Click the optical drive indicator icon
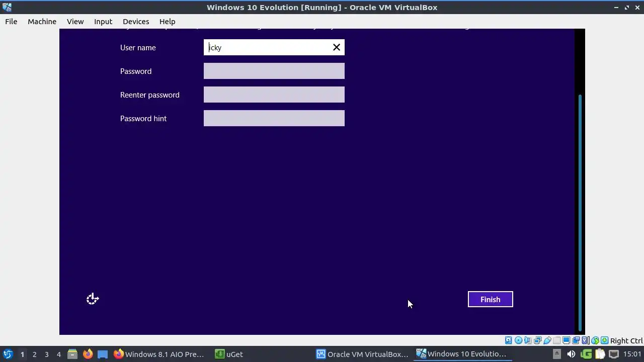Image resolution: width=644 pixels, height=362 pixels. tap(518, 340)
